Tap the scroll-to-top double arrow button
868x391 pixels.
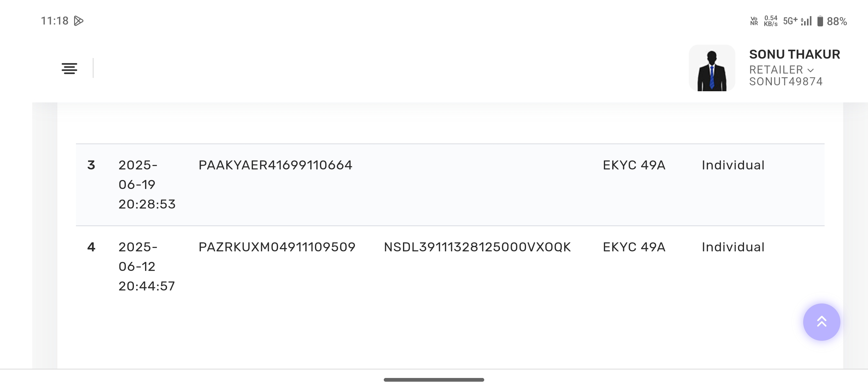(821, 322)
